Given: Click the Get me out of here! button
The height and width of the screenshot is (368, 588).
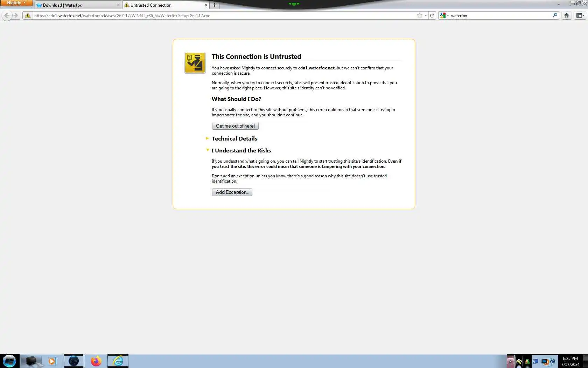Looking at the screenshot, I should pos(235,126).
